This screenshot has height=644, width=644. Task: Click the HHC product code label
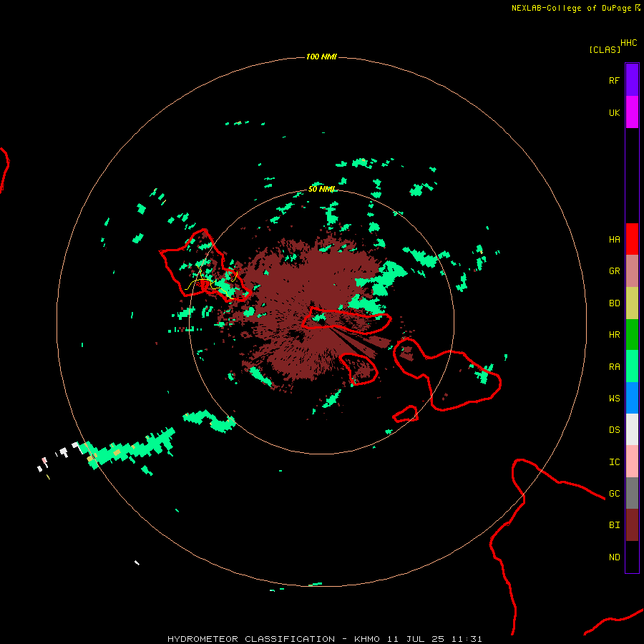(629, 42)
